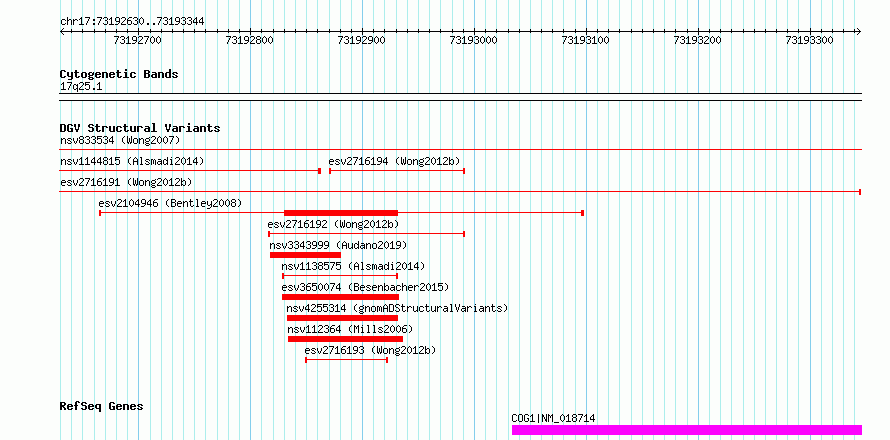Click the thick segment of esv2104946 track
This screenshot has width=890, height=440.
point(341,213)
